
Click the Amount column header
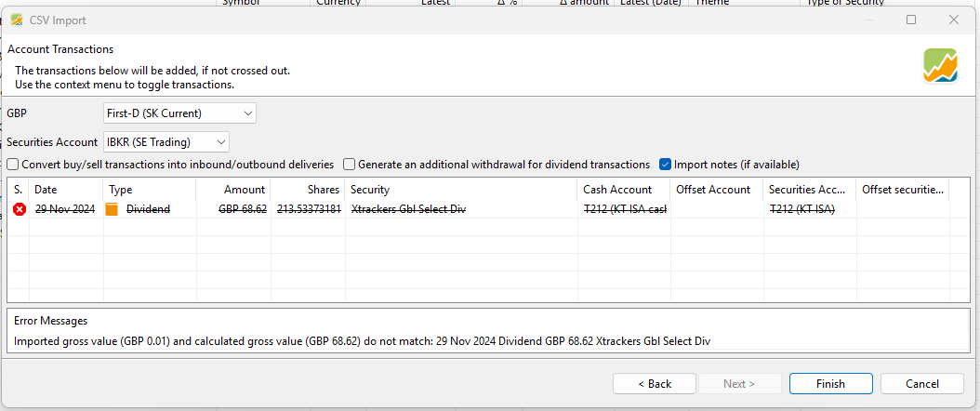tap(244, 190)
